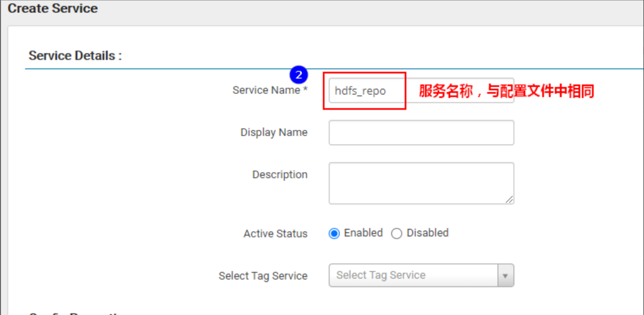This screenshot has width=644, height=315.
Task: Click the 'Service Details :' section heading
Action: click(x=75, y=56)
